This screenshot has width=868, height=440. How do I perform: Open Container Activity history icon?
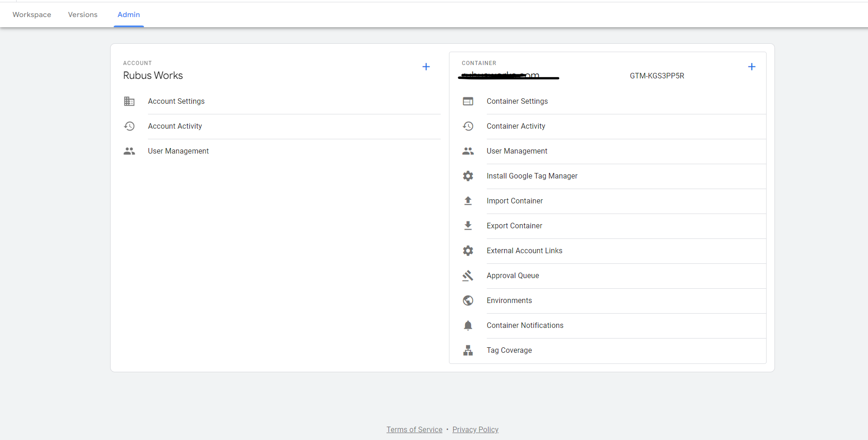(468, 126)
